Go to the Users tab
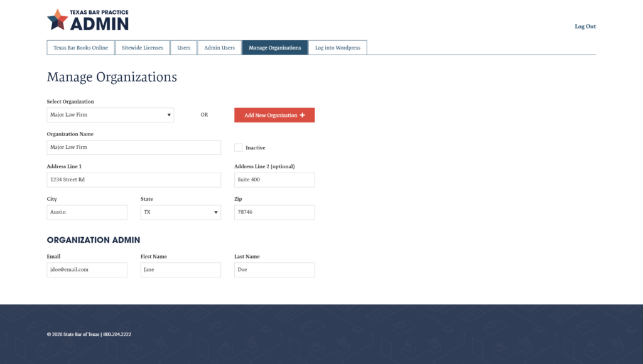The width and height of the screenshot is (643, 364). 183,48
